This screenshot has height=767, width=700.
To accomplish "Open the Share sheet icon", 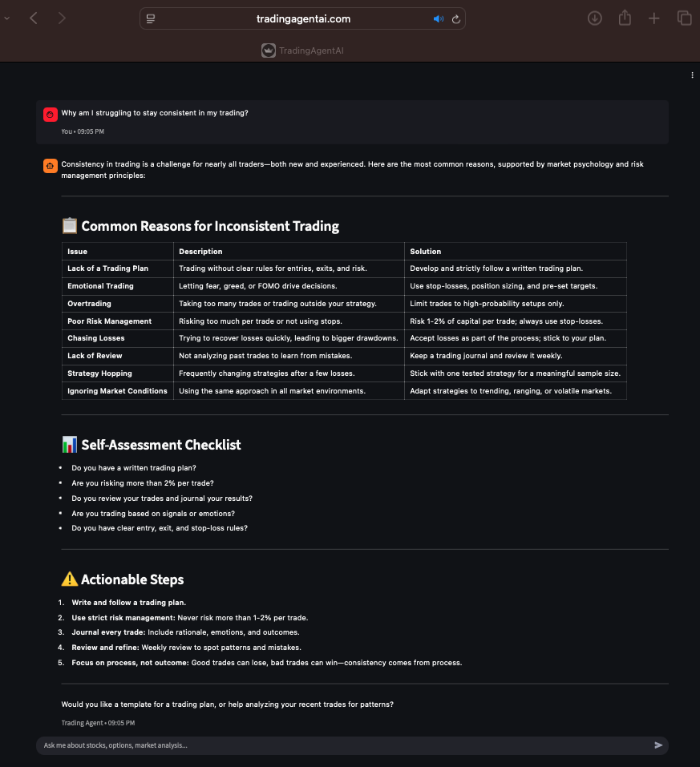I will click(x=625, y=18).
